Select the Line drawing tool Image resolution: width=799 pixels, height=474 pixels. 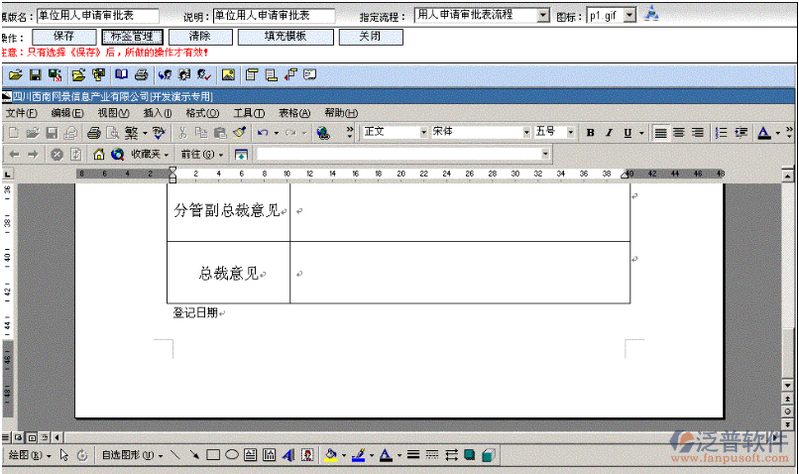click(175, 455)
